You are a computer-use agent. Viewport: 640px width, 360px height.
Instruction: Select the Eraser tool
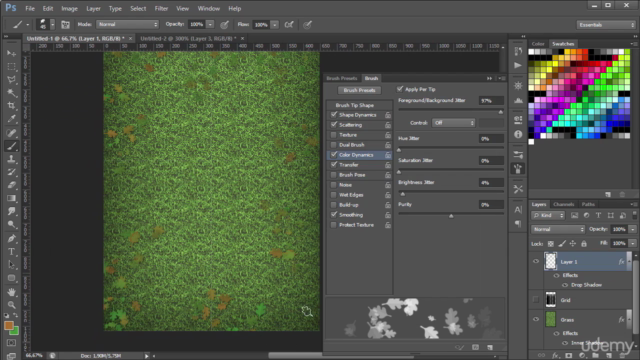pos(11,185)
